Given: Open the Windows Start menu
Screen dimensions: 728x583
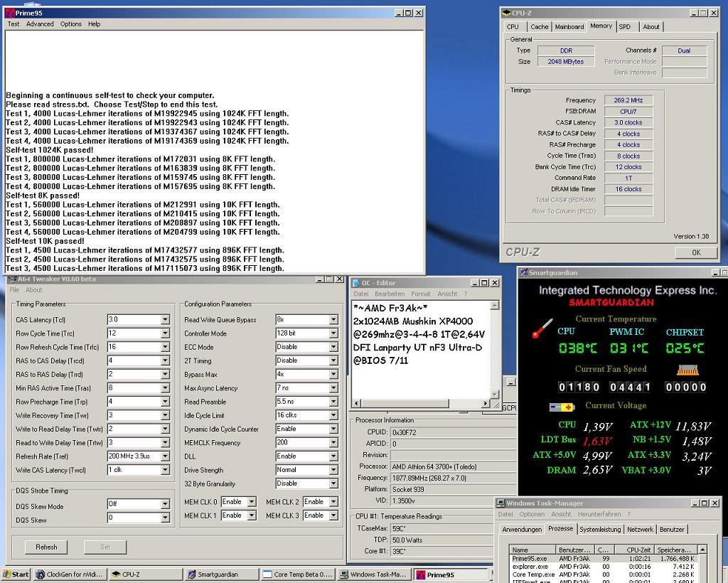Looking at the screenshot, I should (16, 574).
